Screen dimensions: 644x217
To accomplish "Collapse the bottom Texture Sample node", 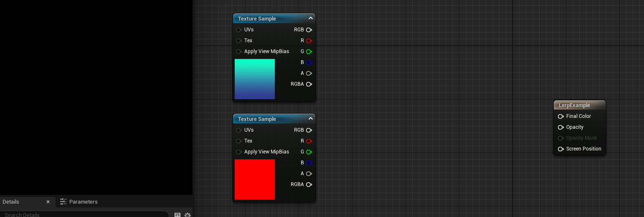I will click(x=310, y=119).
